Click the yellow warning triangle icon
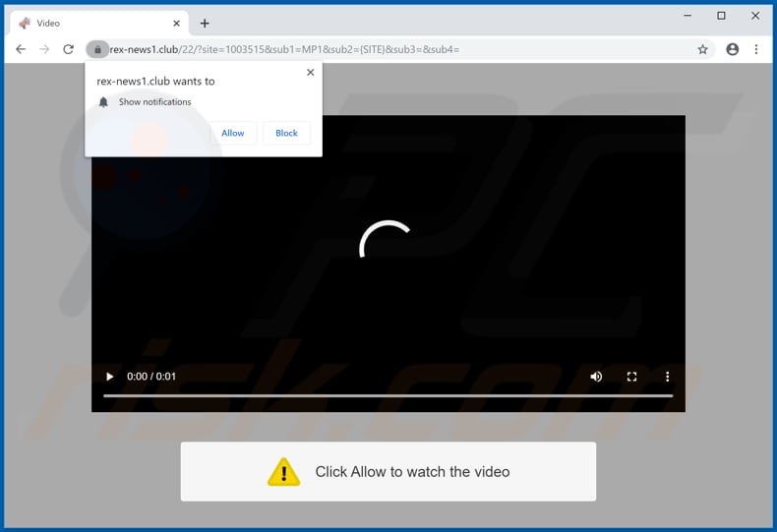This screenshot has height=532, width=777. pyautogui.click(x=283, y=472)
